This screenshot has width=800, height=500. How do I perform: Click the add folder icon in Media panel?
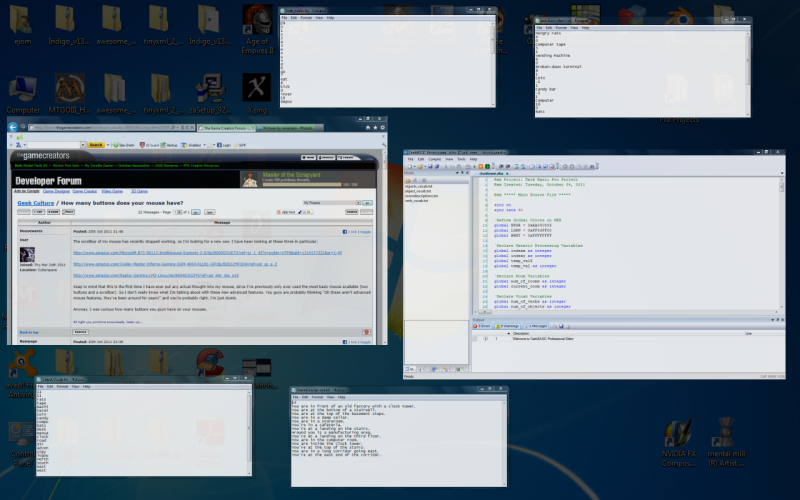pyautogui.click(x=408, y=180)
